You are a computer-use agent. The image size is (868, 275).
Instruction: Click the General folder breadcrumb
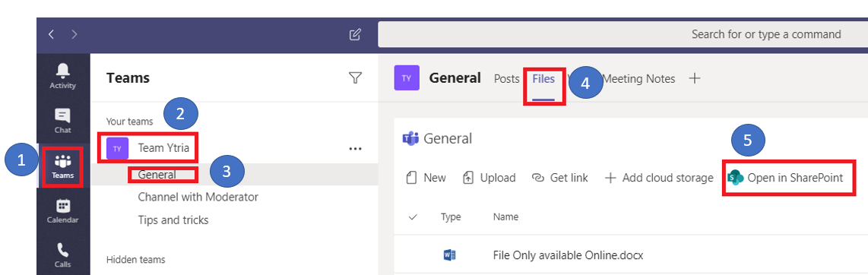click(447, 138)
